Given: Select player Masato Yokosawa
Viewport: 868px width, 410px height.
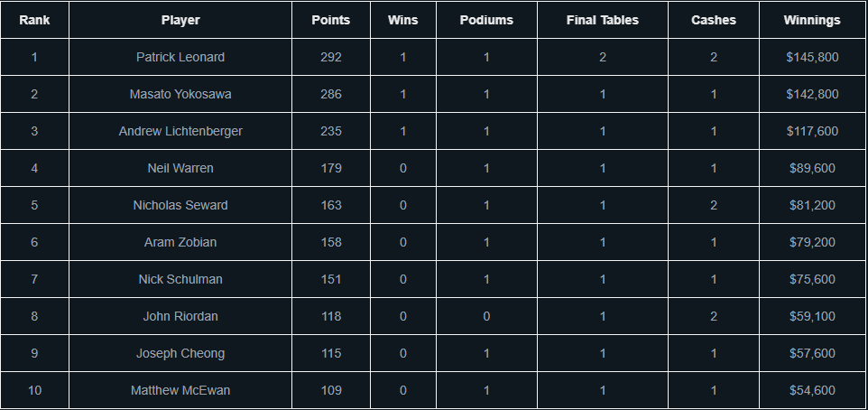Looking at the screenshot, I should [x=180, y=94].
